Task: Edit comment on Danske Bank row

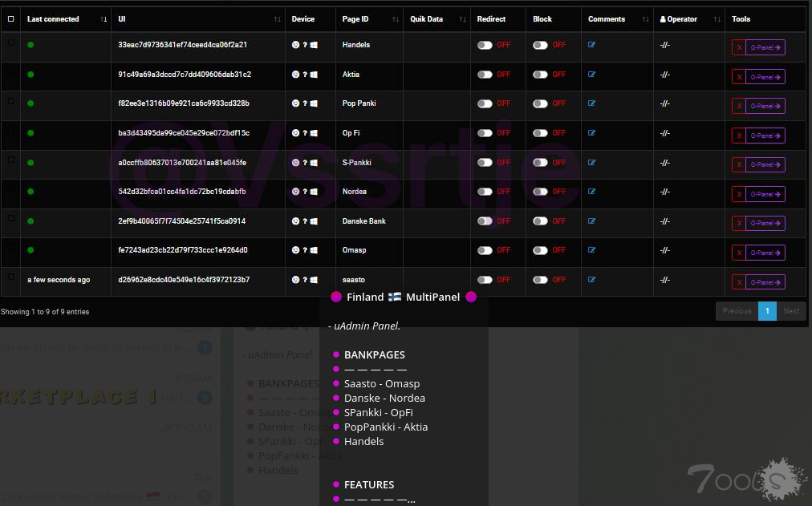Action: coord(591,221)
